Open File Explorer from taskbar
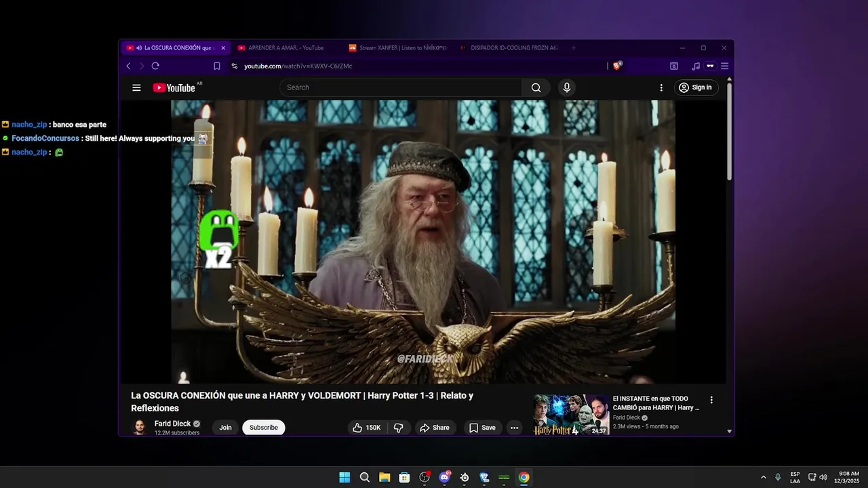The height and width of the screenshot is (488, 868). [384, 477]
